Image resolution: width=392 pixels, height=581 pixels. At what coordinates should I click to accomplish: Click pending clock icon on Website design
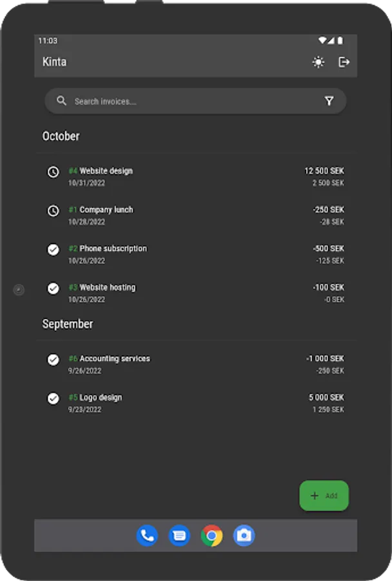point(54,172)
